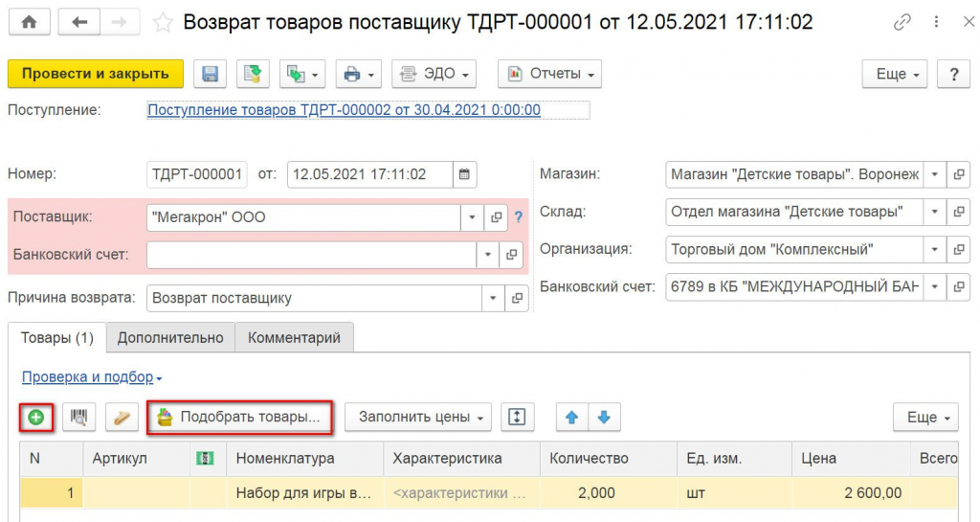Screen dimensions: 980x522
Task: Click the data collection terminal icon
Action: 122,417
